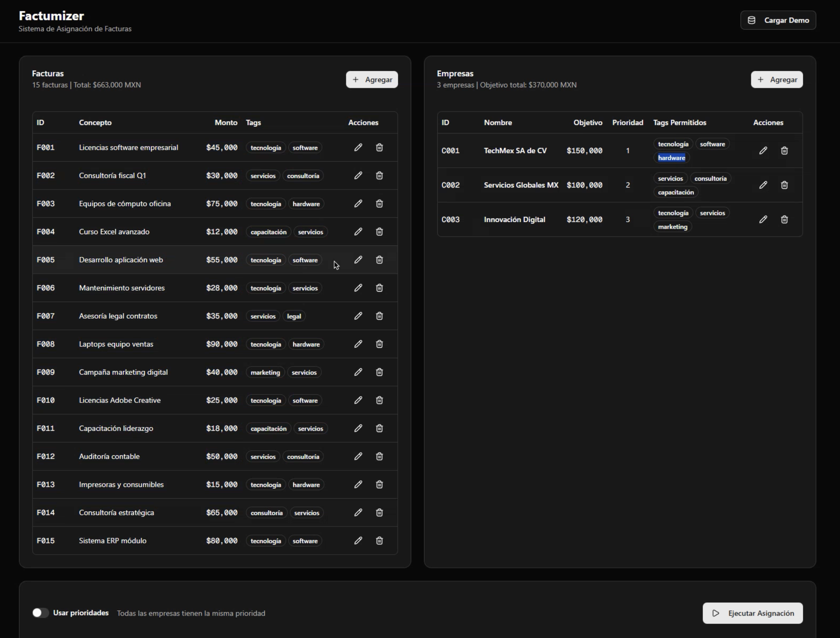Edit company Innovación Digital
Screen dimensions: 840x638
click(764, 219)
